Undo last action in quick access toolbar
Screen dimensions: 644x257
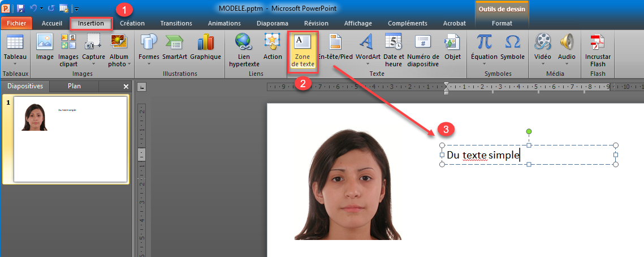point(33,8)
